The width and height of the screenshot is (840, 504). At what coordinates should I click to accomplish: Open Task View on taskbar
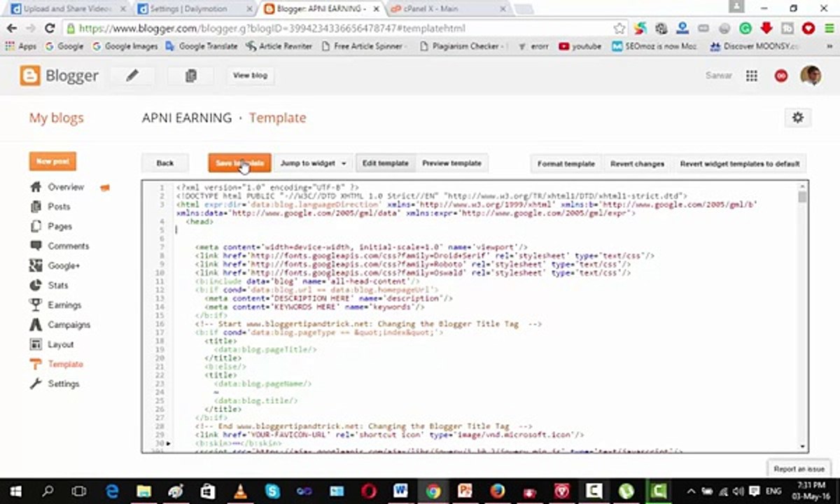coord(79,491)
